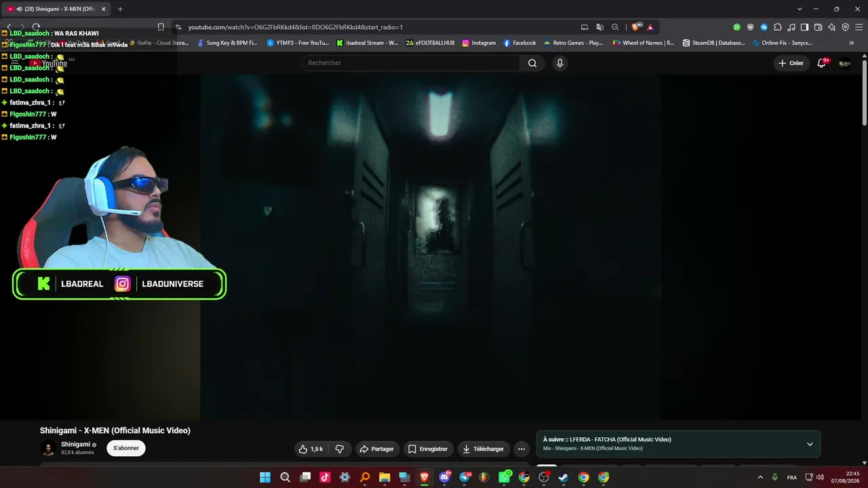Viewport: 868px width, 488px height.
Task: Select the Shinigami - X-MEN browser tab
Action: click(56, 9)
